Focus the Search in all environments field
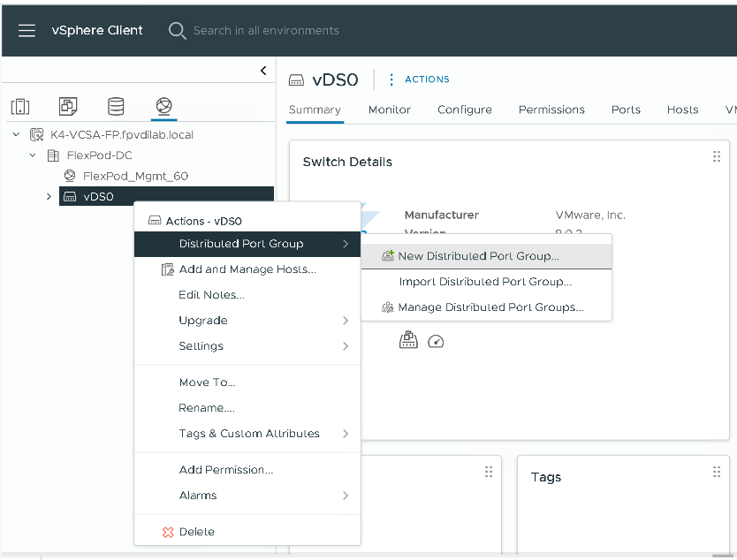 click(x=266, y=31)
